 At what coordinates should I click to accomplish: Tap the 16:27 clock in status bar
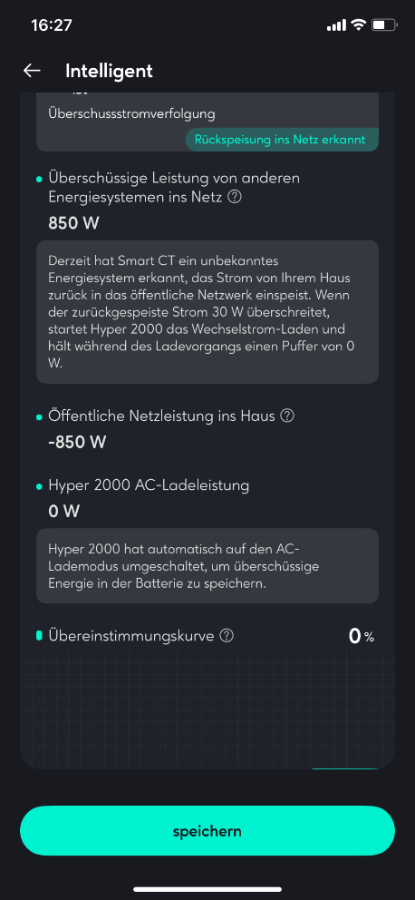[x=52, y=25]
